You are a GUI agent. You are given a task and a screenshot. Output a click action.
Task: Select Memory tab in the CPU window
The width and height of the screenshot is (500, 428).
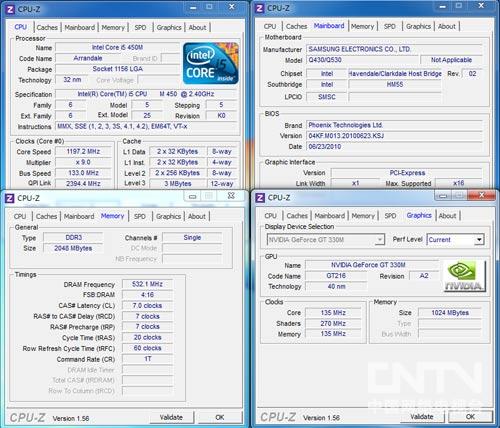coord(113,28)
